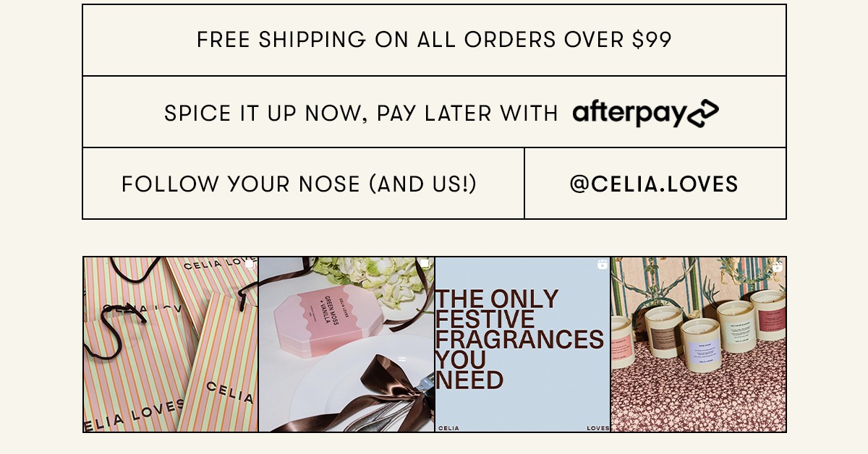868x454 pixels.
Task: Click the small LOVES text on blue post
Action: 598,428
